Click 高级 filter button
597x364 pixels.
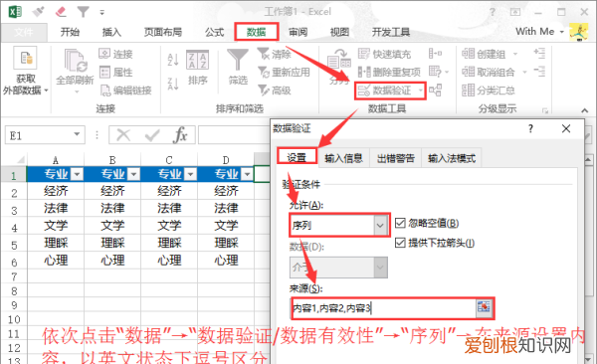click(275, 91)
